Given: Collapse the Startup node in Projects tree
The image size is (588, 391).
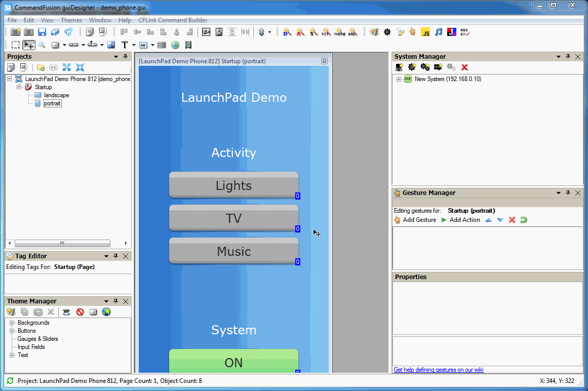Looking at the screenshot, I should pos(19,87).
